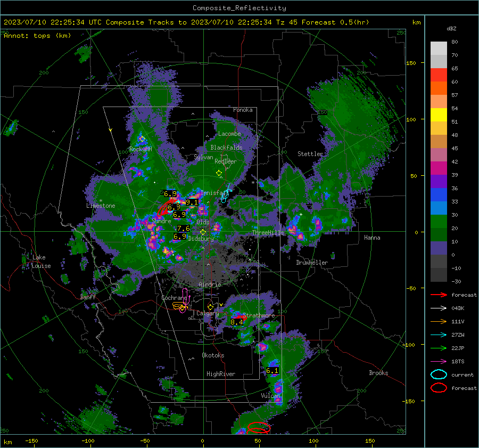The image size is (479, 448).
Task: Pick the purple 36 dBZ color swatch
Action: 439,182
